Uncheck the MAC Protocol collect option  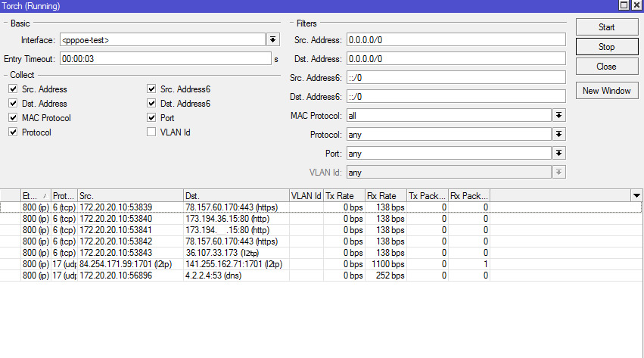coord(13,117)
